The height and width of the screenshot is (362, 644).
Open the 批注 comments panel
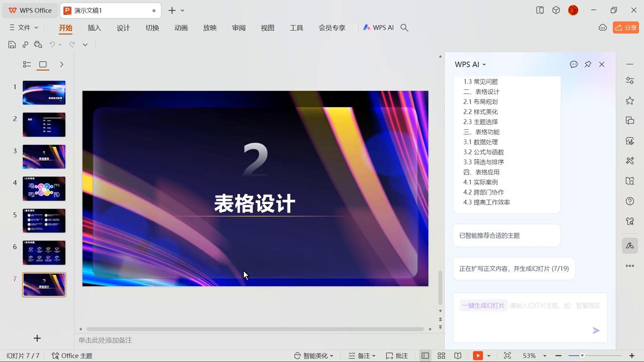[397, 355]
